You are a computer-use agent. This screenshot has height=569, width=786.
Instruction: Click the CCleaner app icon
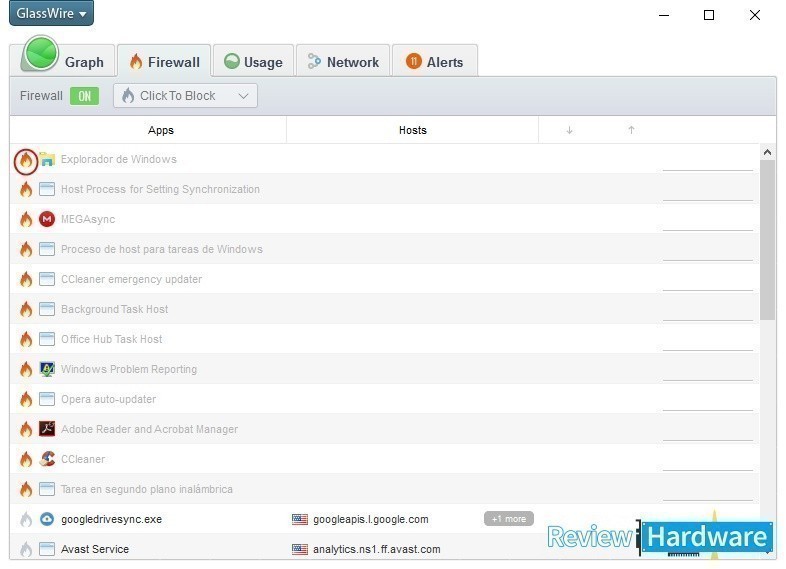(x=47, y=459)
